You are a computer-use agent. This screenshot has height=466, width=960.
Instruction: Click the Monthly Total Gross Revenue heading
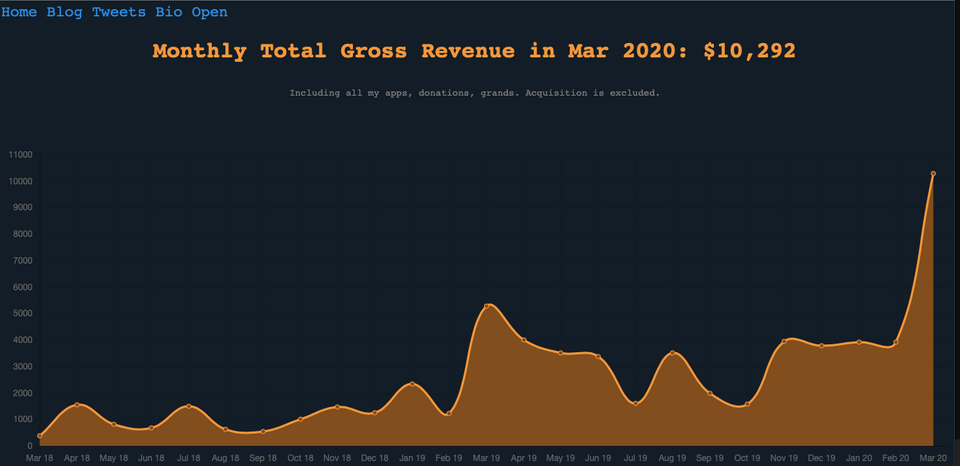[474, 51]
